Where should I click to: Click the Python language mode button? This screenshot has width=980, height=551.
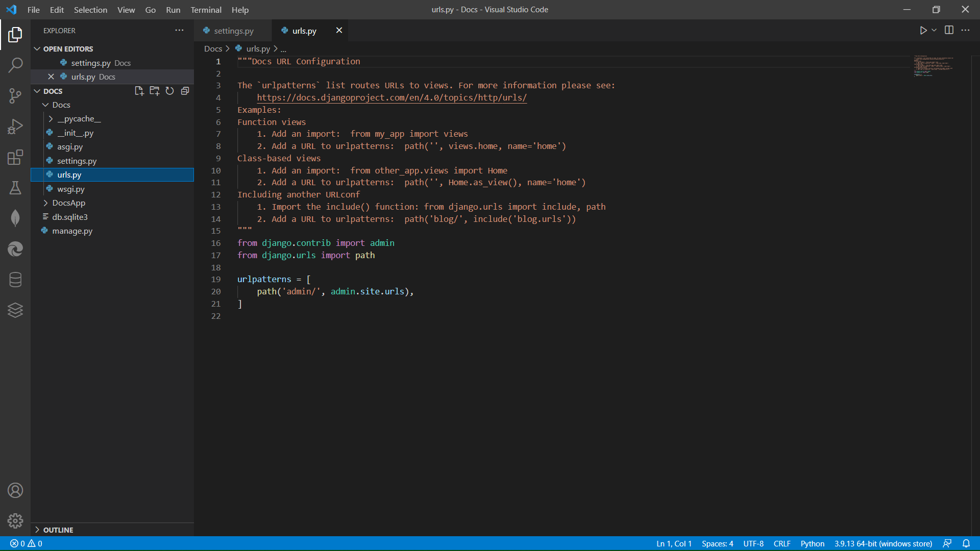(812, 543)
